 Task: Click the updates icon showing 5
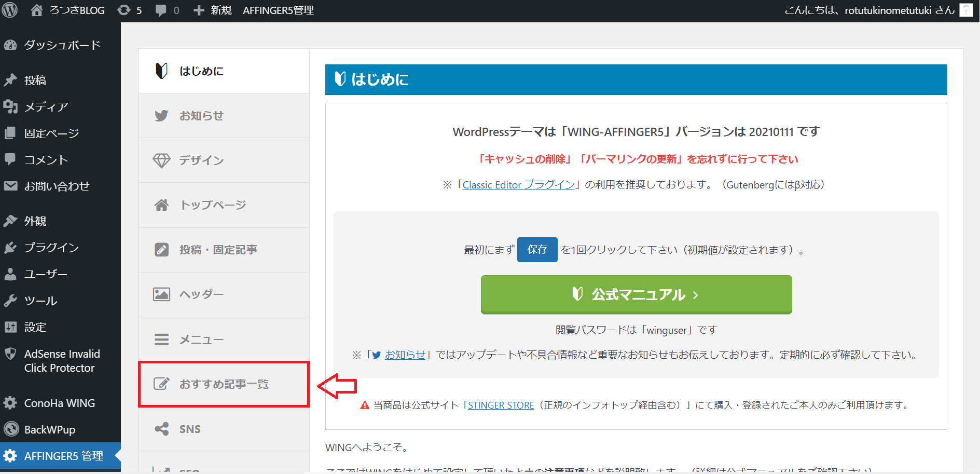(x=123, y=10)
